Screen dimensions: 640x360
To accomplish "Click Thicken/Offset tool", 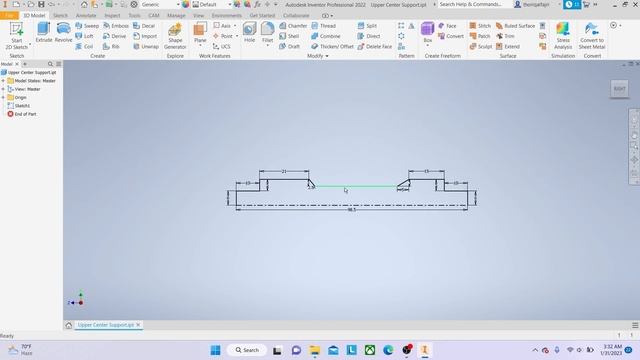I will (x=332, y=47).
